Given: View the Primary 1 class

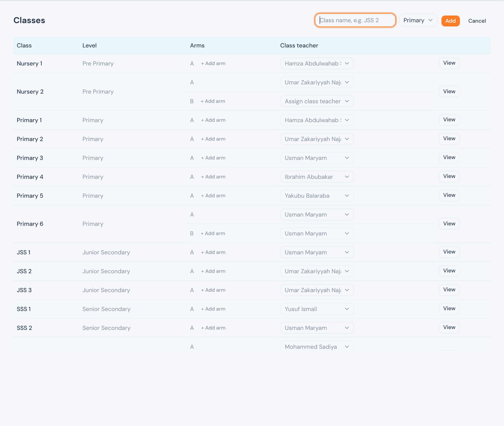Looking at the screenshot, I should [449, 120].
